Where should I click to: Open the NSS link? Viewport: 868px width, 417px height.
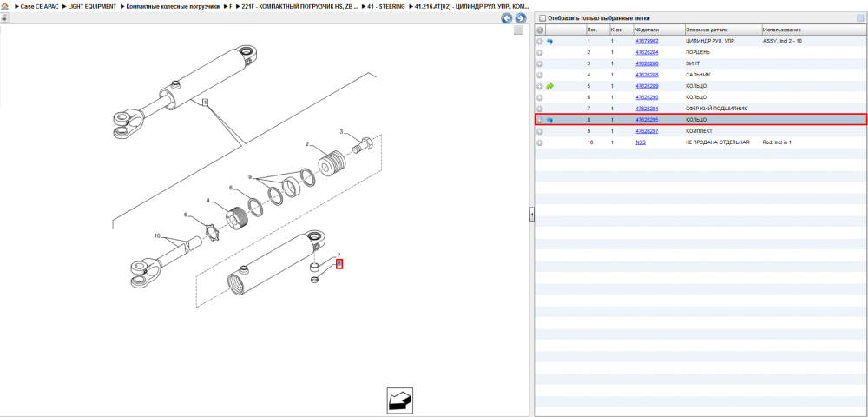pos(641,142)
